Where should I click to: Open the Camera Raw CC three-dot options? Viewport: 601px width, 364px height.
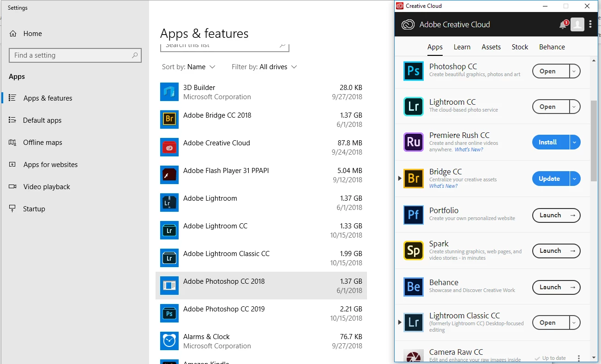click(x=579, y=358)
